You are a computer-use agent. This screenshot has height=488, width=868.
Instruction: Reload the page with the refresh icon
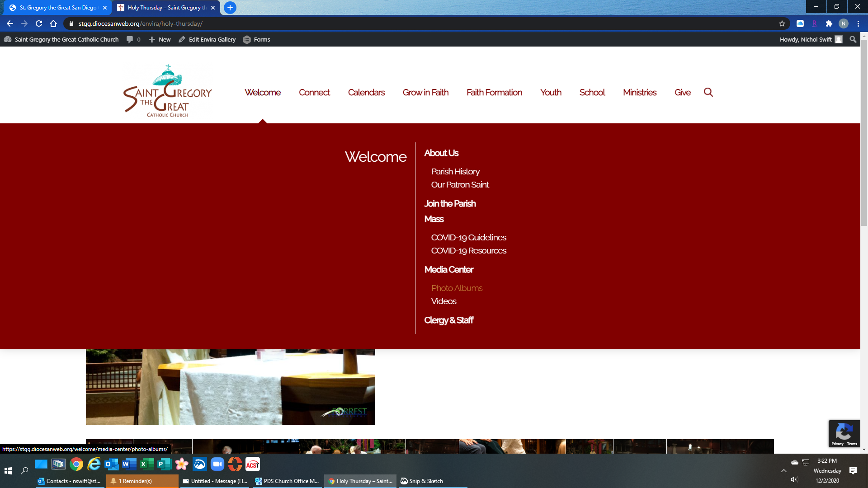(39, 23)
